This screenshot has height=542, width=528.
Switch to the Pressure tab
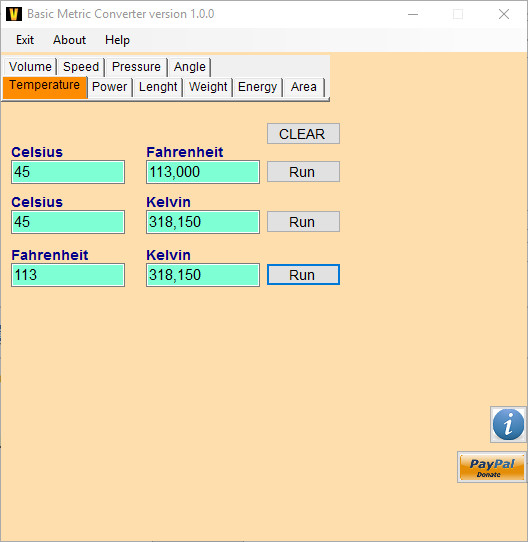(x=136, y=67)
